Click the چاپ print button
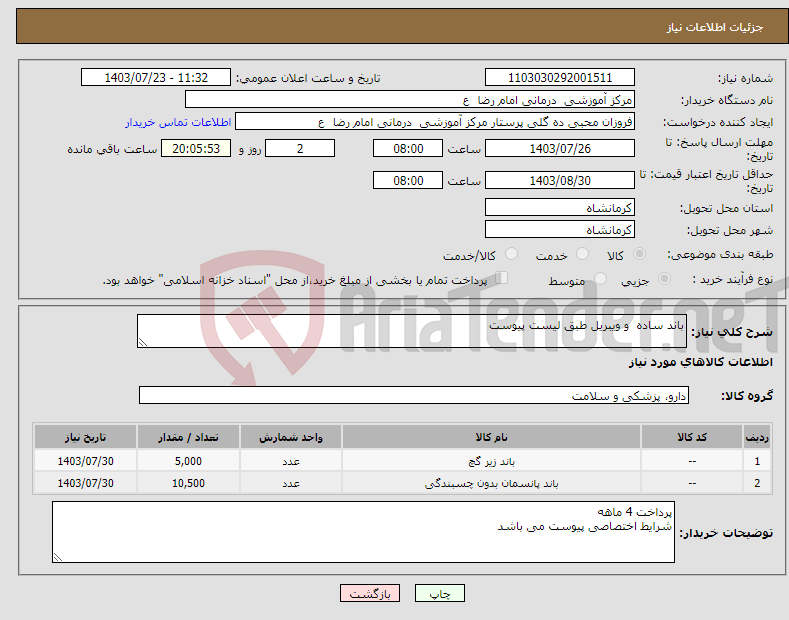This screenshot has height=620, width=789. tap(440, 593)
